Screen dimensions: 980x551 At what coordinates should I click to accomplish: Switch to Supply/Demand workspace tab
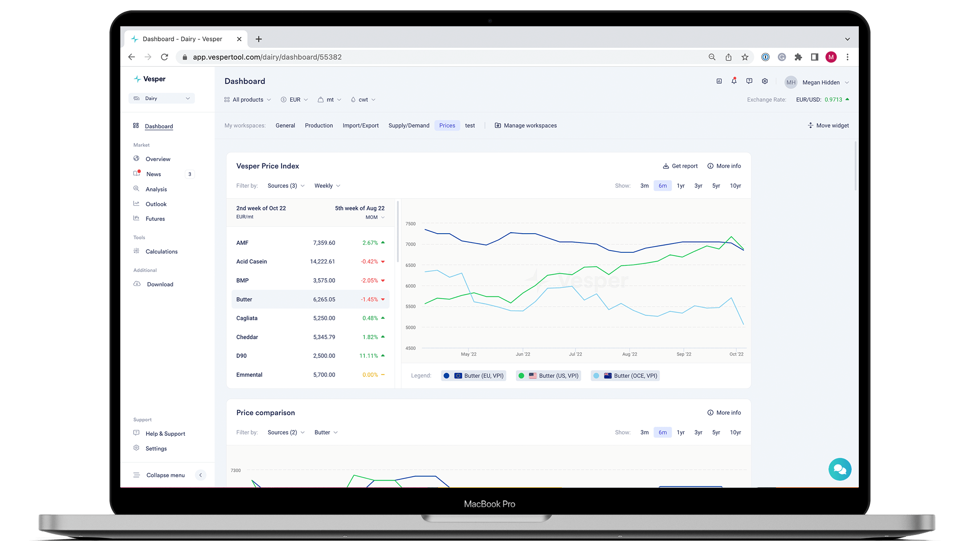pos(408,126)
